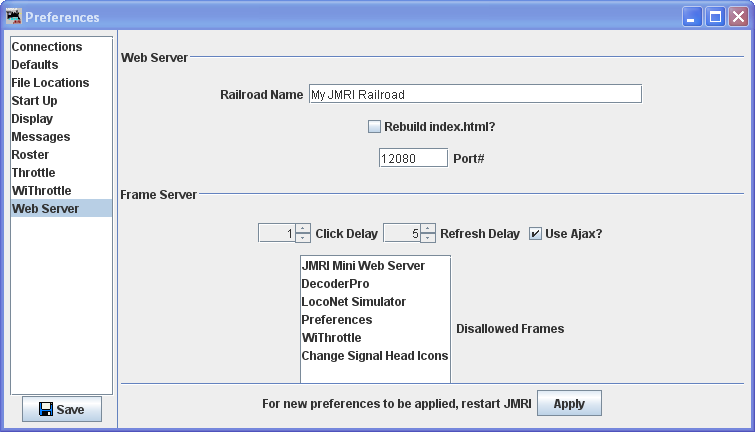Select Defaults in the sidebar

[x=61, y=65]
